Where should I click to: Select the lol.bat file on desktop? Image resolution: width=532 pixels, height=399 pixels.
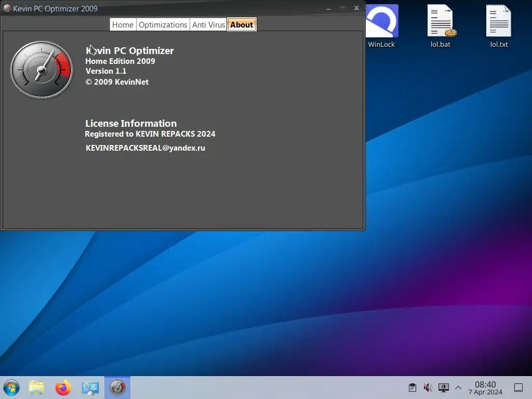pyautogui.click(x=441, y=26)
